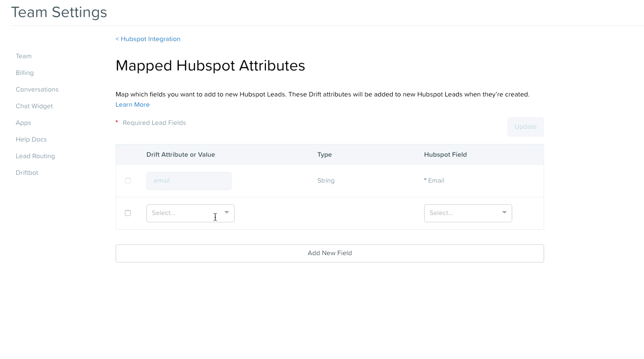Open the Hubspot Field Select dropdown
This screenshot has width=644, height=359.
click(468, 213)
